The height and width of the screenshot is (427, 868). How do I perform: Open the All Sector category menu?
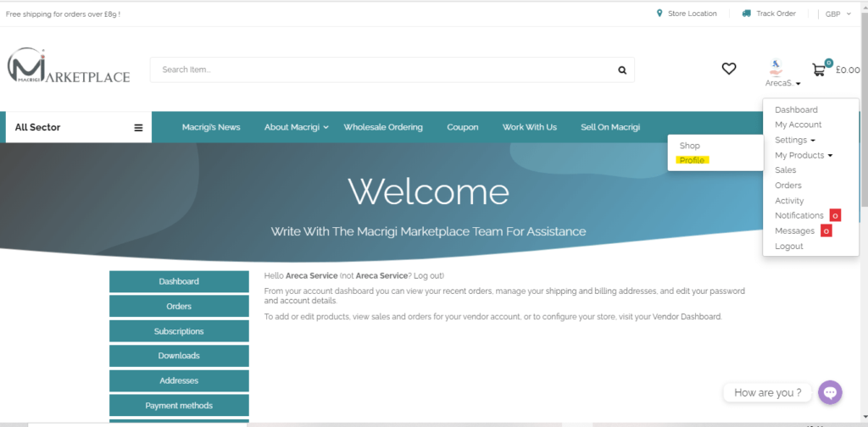tap(79, 127)
